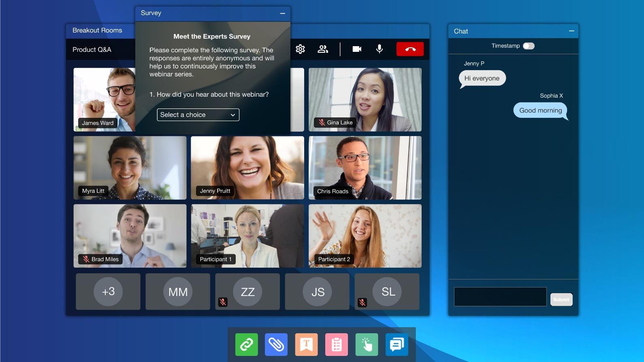Collapse the Survey panel

282,13
